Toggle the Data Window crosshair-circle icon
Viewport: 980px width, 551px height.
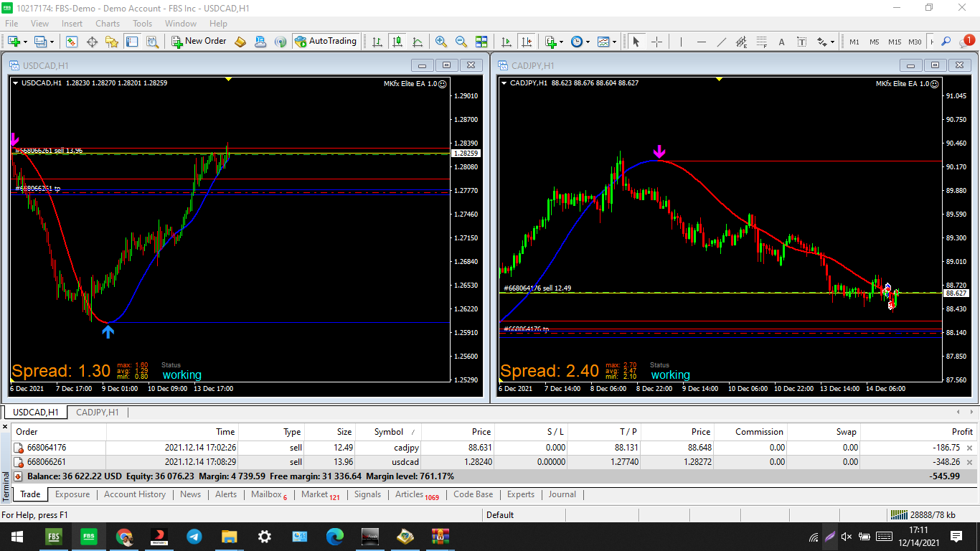(92, 42)
